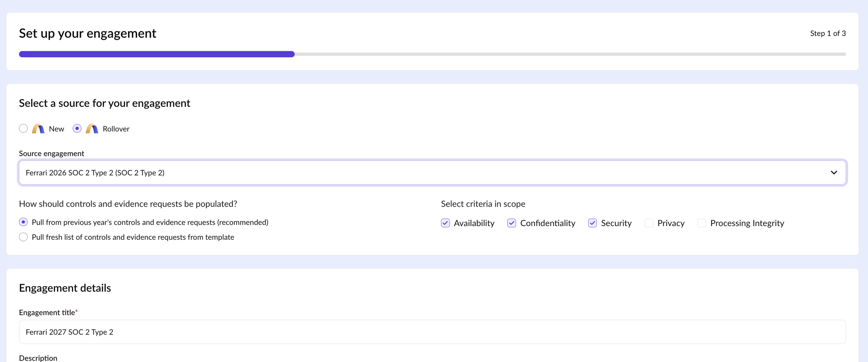Choose Pull from previous year's controls option
Screen dimensions: 868x362
(23, 222)
